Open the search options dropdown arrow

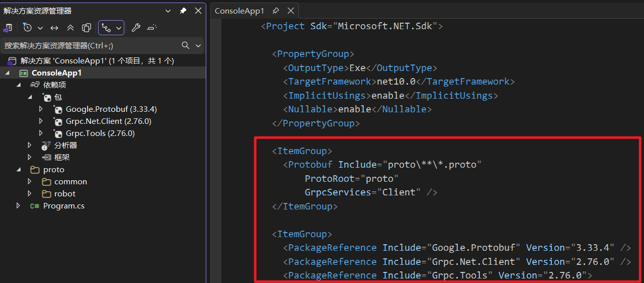198,45
